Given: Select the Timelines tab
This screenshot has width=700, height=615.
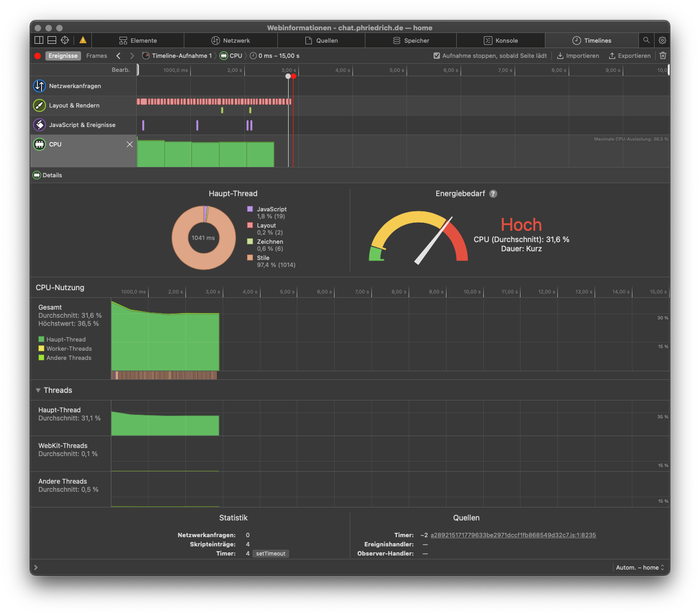Looking at the screenshot, I should pos(591,41).
